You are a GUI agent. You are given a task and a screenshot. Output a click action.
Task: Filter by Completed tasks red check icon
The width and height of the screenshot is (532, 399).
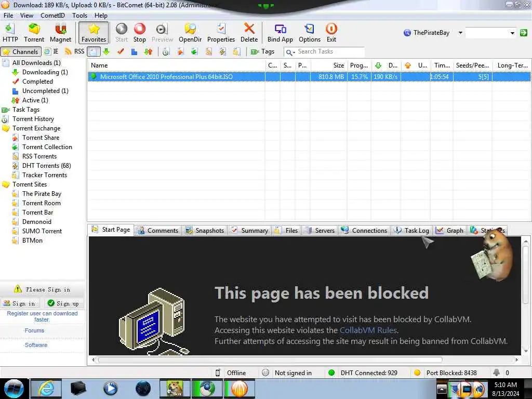121,51
